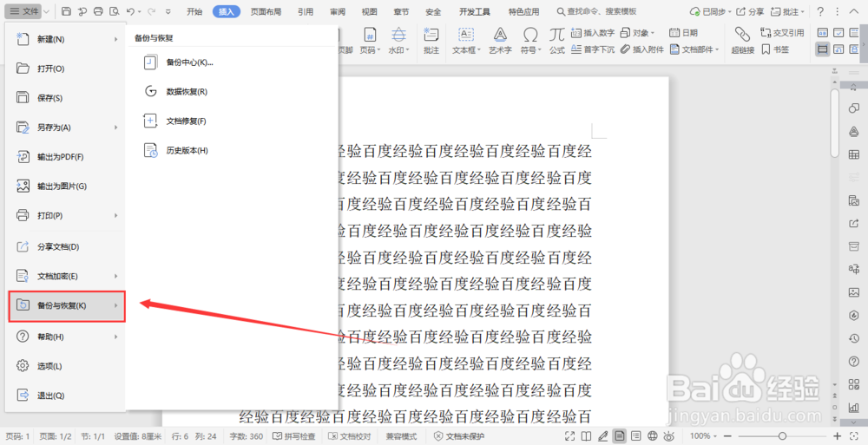Click 插入数字 insert number

click(x=592, y=33)
